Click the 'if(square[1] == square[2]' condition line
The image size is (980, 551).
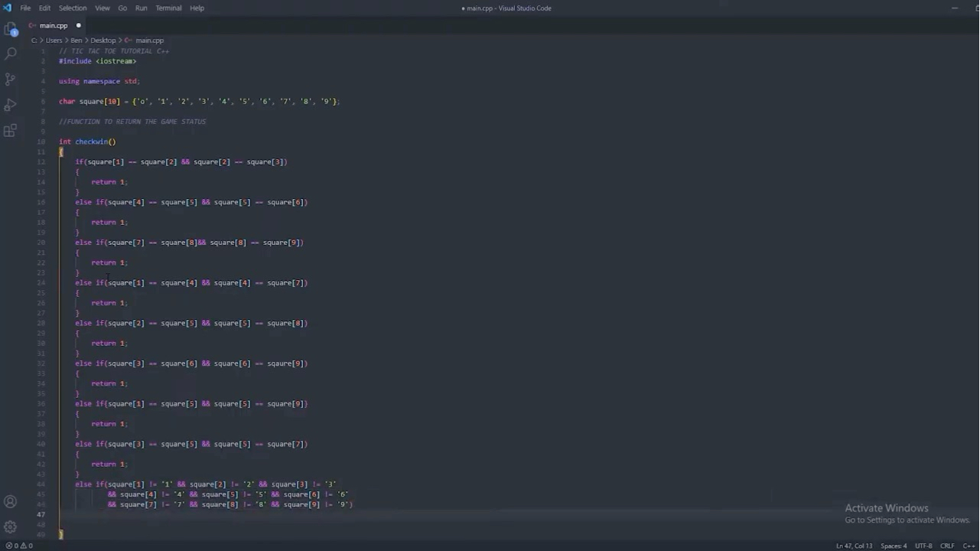181,161
